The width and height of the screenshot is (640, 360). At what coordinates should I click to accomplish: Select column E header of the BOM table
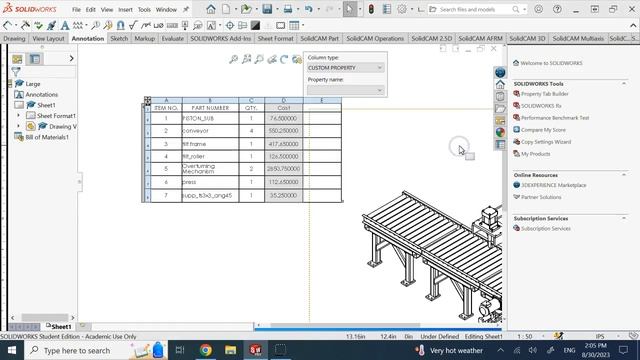(322, 100)
